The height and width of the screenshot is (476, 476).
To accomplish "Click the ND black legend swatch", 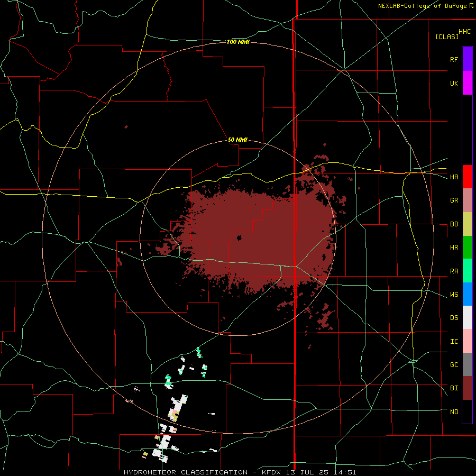I will (467, 411).
